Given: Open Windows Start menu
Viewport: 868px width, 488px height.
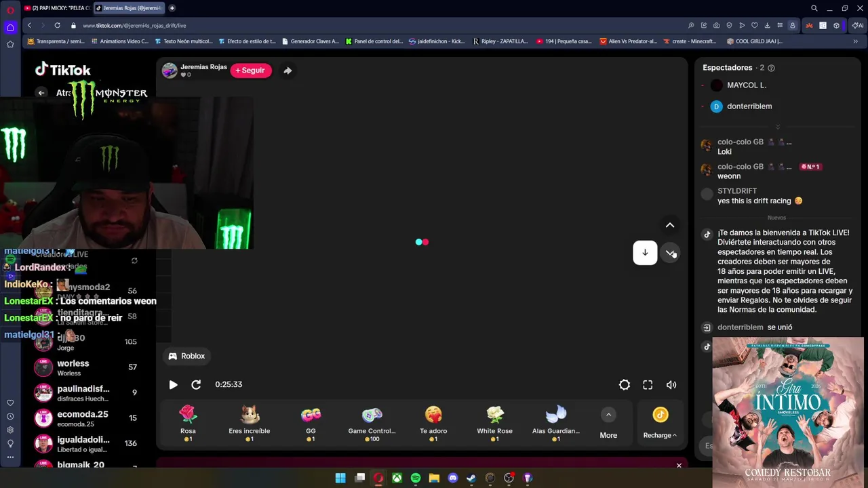Looking at the screenshot, I should [x=340, y=478].
